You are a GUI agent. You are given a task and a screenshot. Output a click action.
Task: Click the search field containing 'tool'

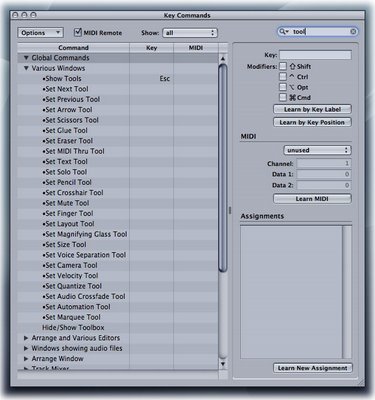318,32
